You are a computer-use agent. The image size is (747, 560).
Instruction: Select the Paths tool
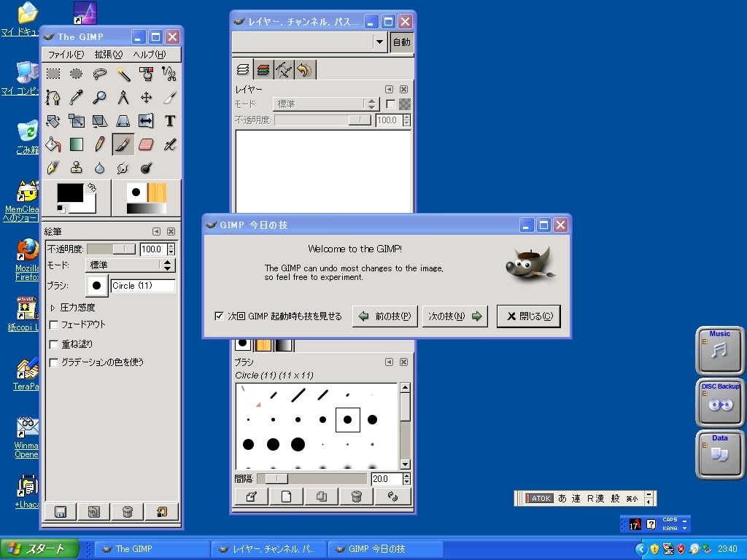pyautogui.click(x=53, y=97)
